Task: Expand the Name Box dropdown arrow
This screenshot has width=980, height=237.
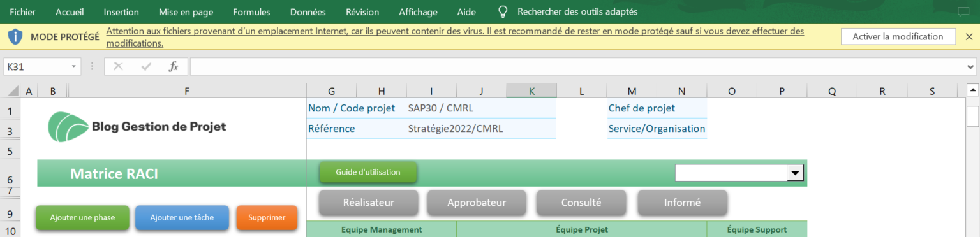Action: tap(74, 66)
